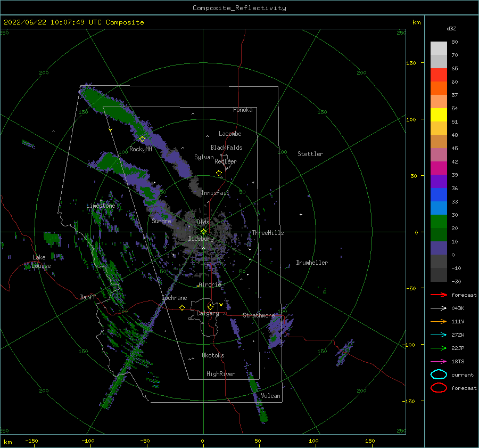Select the light gray 70-80 dBZ swatch
Viewport: 479px width, 448px height.
pos(439,48)
